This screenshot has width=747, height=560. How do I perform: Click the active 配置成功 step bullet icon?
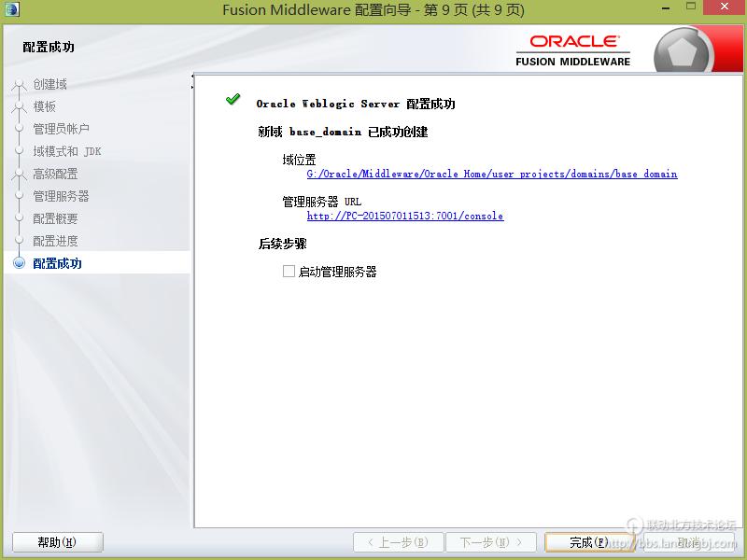[x=19, y=263]
